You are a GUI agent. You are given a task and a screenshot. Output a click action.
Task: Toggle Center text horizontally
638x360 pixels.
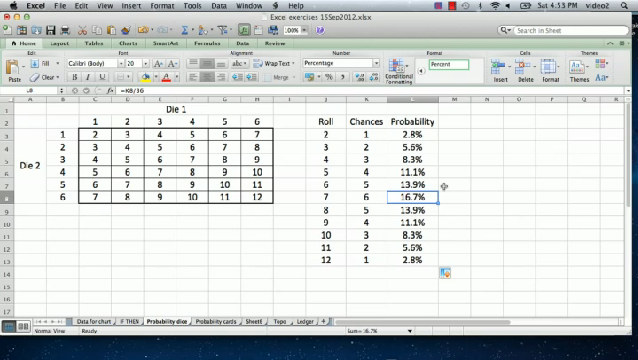coord(207,77)
